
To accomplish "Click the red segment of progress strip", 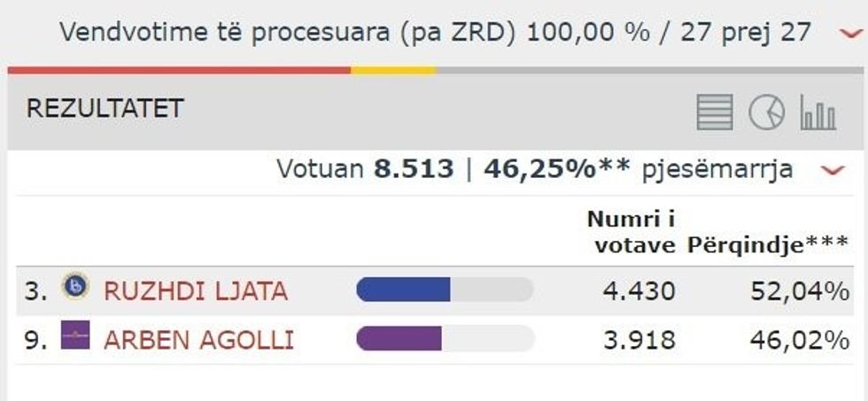I will [177, 70].
